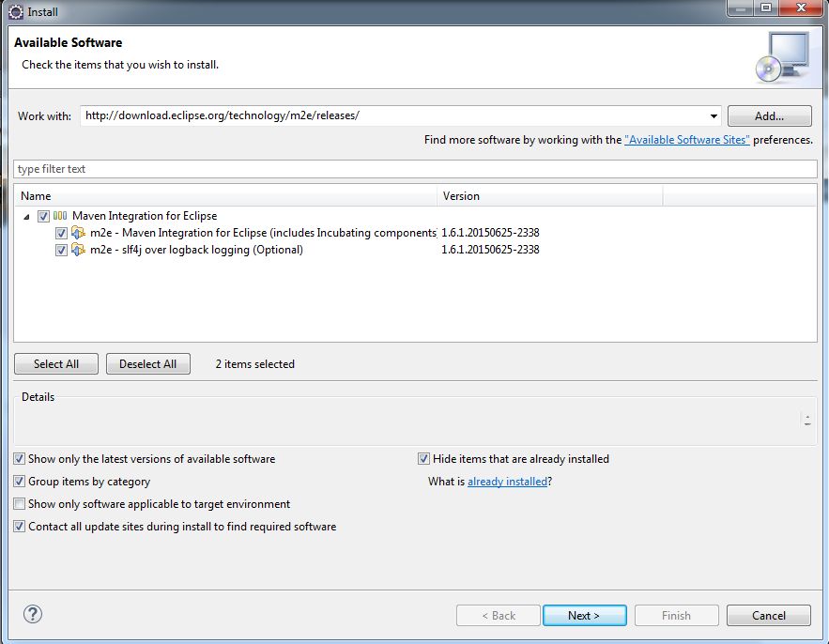Click the '2 items selected' status text

[254, 363]
